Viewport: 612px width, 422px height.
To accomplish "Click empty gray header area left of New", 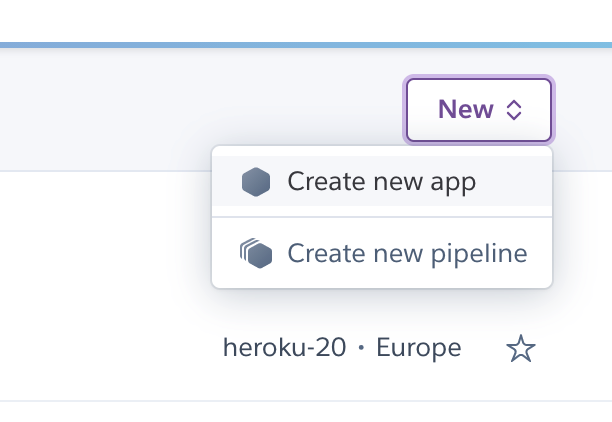I will (195, 109).
